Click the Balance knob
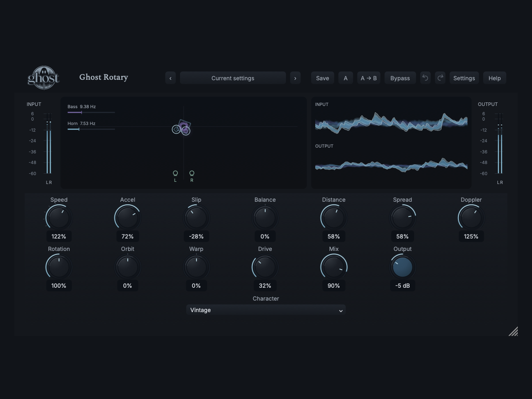532x399 pixels. click(265, 218)
